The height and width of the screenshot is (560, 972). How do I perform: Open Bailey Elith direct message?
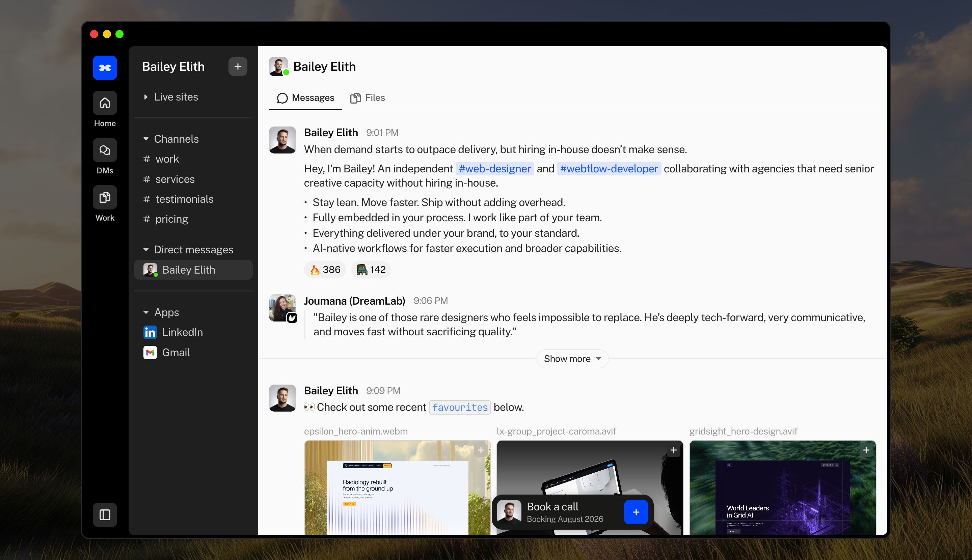(x=193, y=270)
